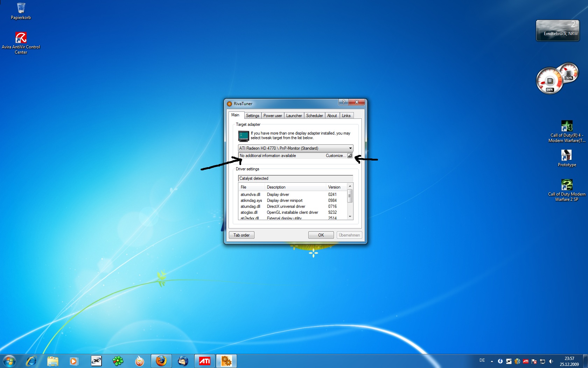Image resolution: width=588 pixels, height=368 pixels.
Task: Click the driver list scroll-up arrow
Action: [x=350, y=186]
